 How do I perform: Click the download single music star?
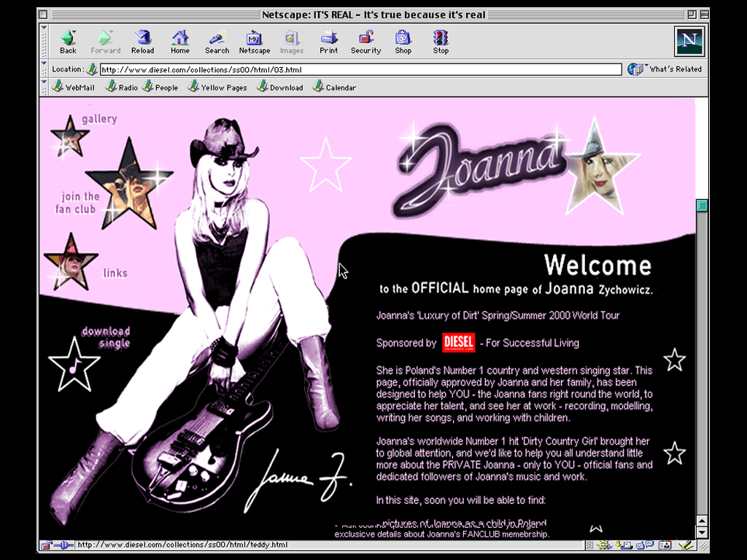[x=74, y=365]
